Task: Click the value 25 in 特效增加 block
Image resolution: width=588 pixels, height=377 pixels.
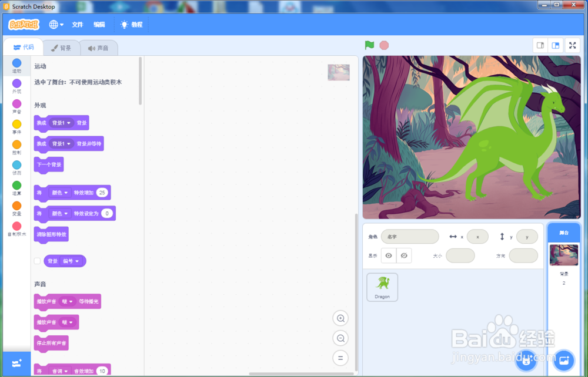Action: tap(102, 193)
